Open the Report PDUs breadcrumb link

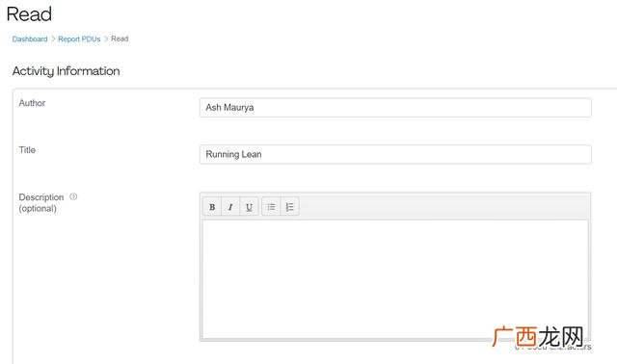coord(79,39)
